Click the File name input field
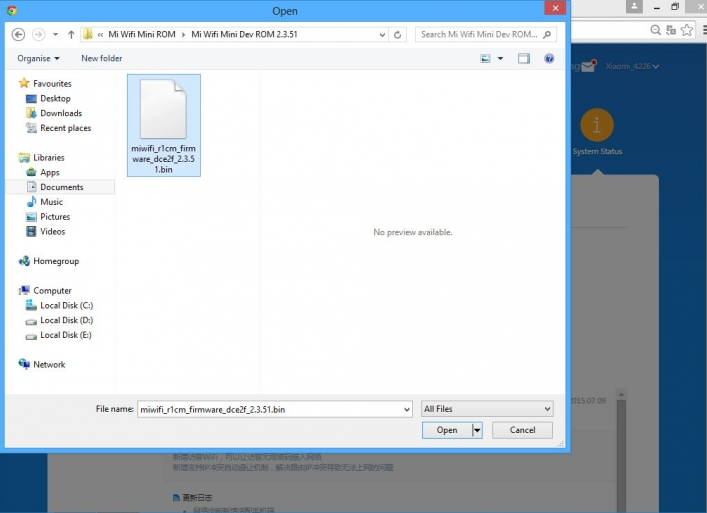707x513 pixels. tap(270, 409)
